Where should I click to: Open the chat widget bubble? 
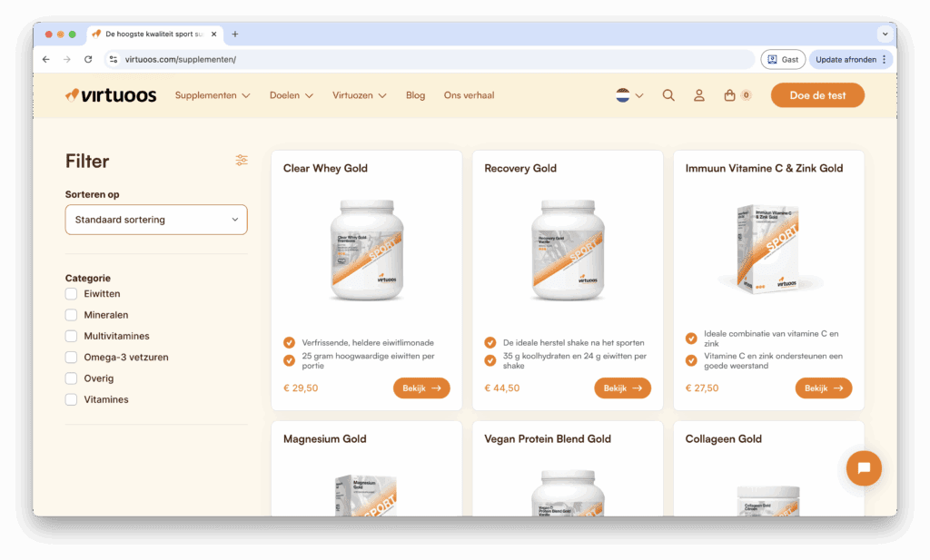tap(863, 468)
